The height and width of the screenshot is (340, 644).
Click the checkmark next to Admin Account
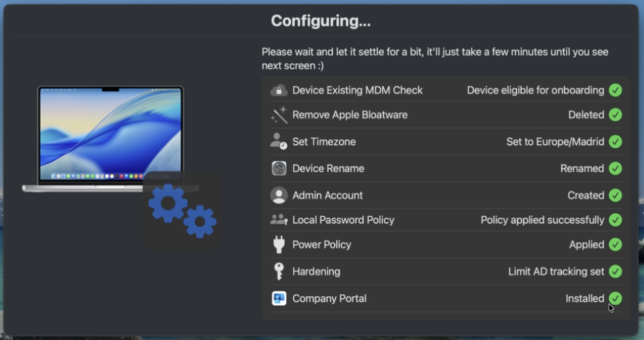[616, 195]
